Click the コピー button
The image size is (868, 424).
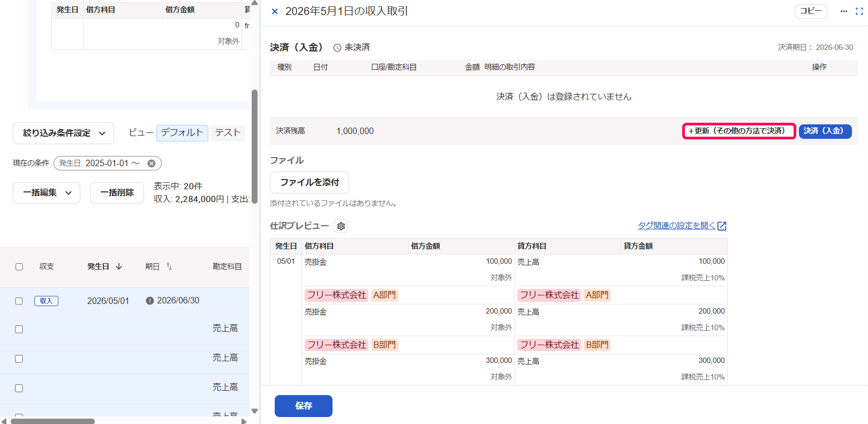[811, 11]
